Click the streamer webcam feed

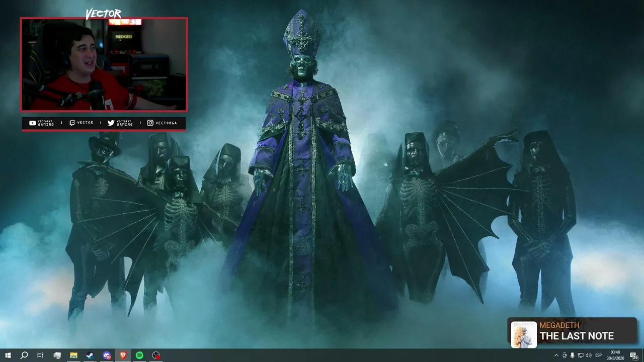[x=104, y=64]
